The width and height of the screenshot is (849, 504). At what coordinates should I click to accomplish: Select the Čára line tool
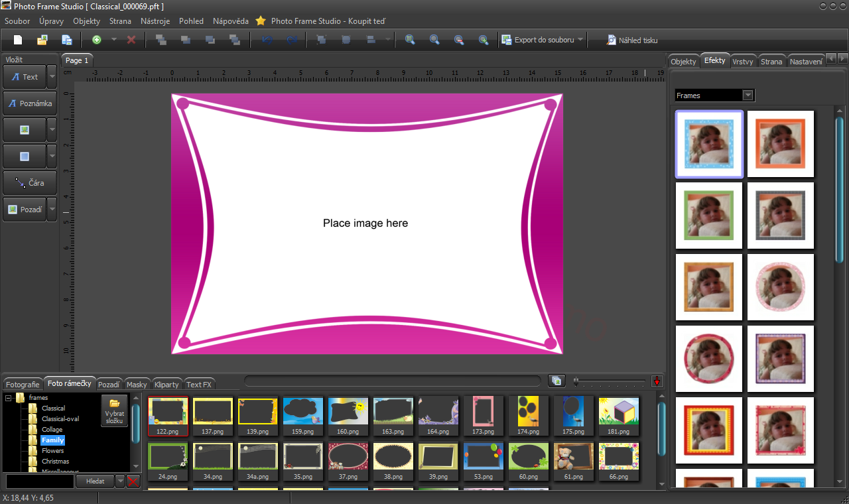(x=30, y=182)
